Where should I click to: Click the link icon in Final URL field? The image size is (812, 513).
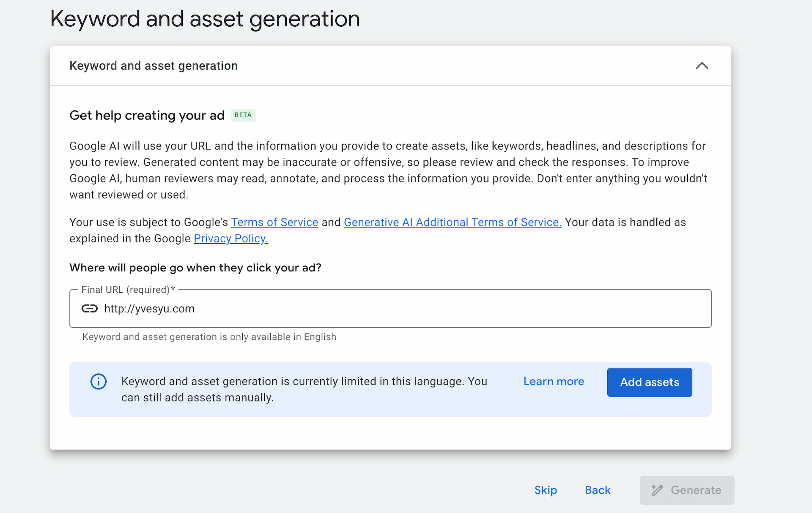tap(90, 309)
